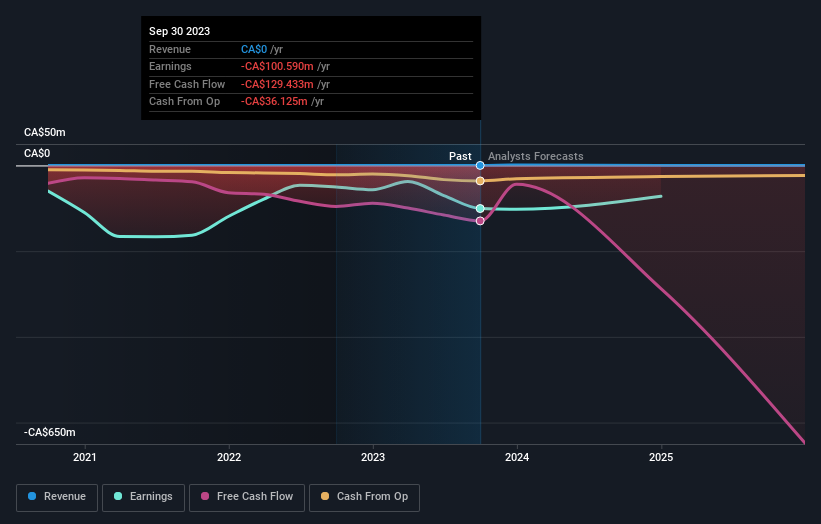Toggle the Earnings legend button
The image size is (821, 524).
tap(143, 497)
